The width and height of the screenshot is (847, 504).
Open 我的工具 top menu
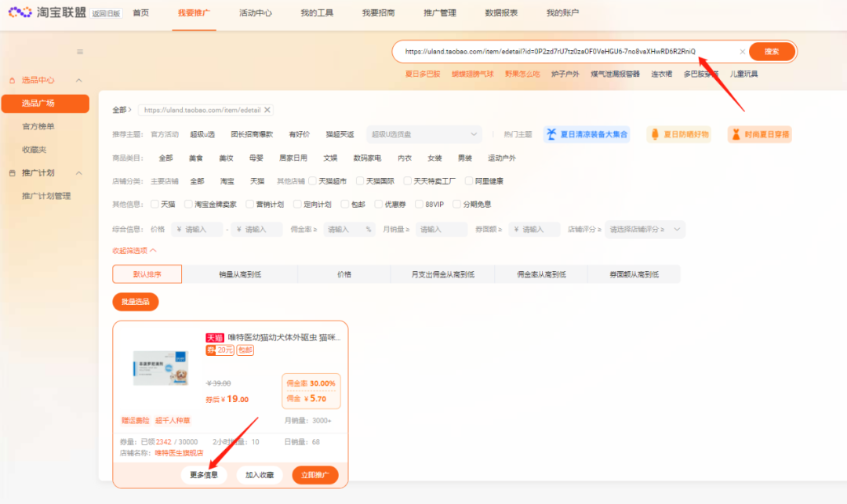(x=317, y=13)
